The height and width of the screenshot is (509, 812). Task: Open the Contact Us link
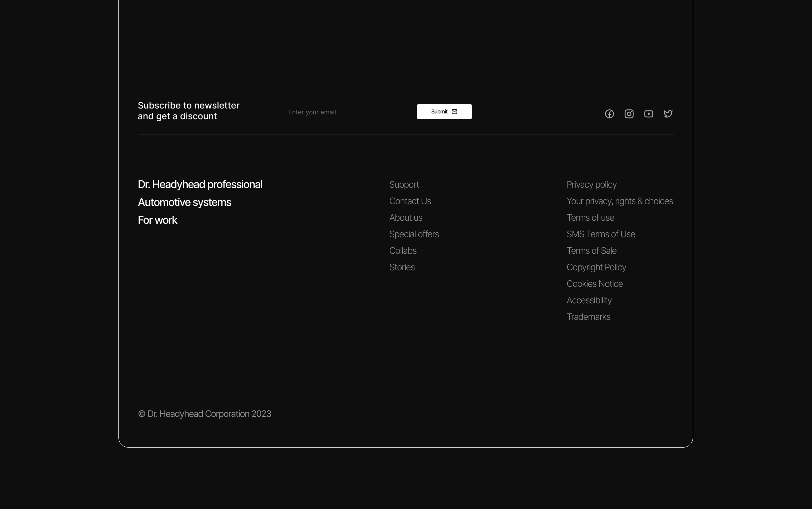pos(410,201)
